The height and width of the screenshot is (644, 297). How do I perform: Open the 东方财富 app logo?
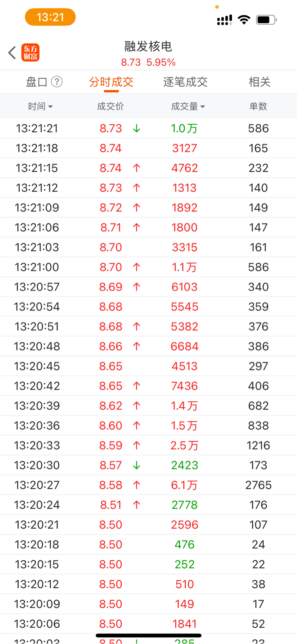(x=30, y=53)
